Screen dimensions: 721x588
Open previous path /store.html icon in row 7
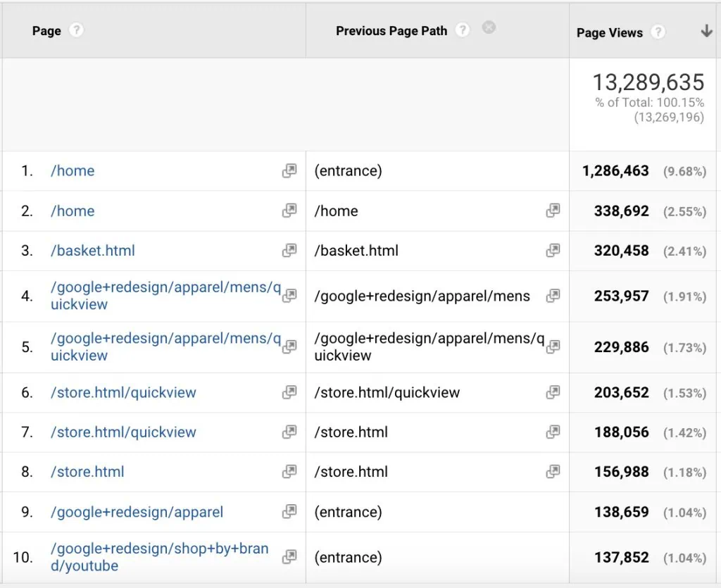(x=553, y=432)
